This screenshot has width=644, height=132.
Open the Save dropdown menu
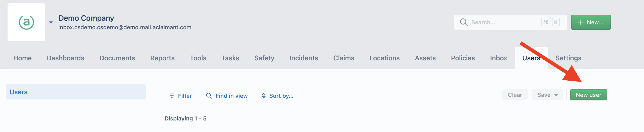tap(547, 95)
